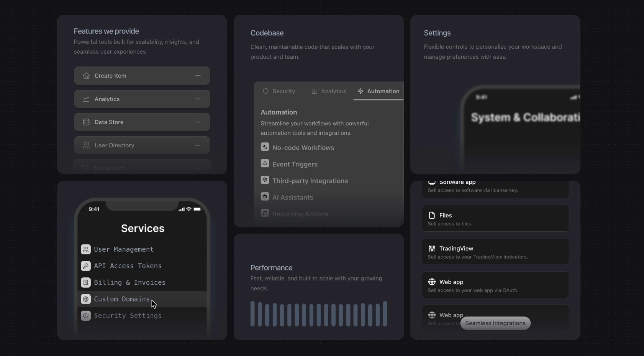Switch to the Analytics tab in Codebase

pyautogui.click(x=329, y=91)
